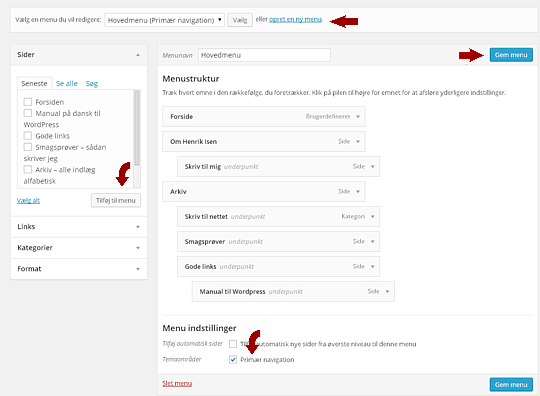Select the Manual til Wordpress item title
This screenshot has width=540, height=396.
(232, 292)
